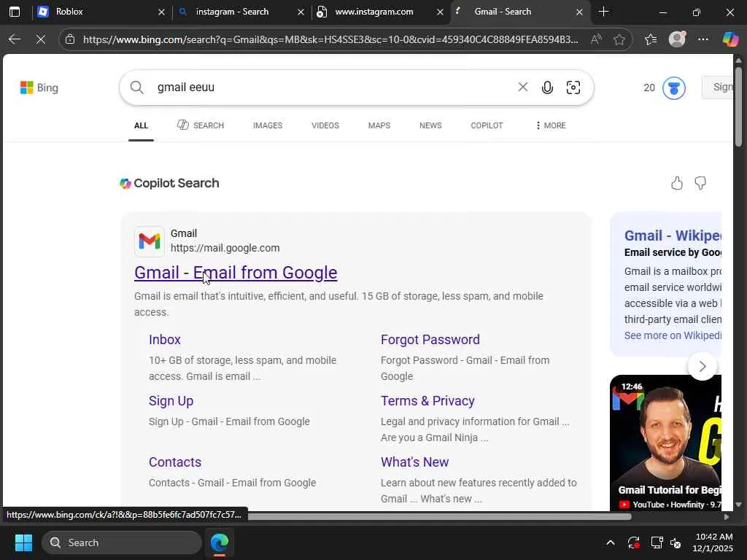This screenshot has height=560, width=747.
Task: Click the magnifier icon in search box
Action: (x=136, y=87)
